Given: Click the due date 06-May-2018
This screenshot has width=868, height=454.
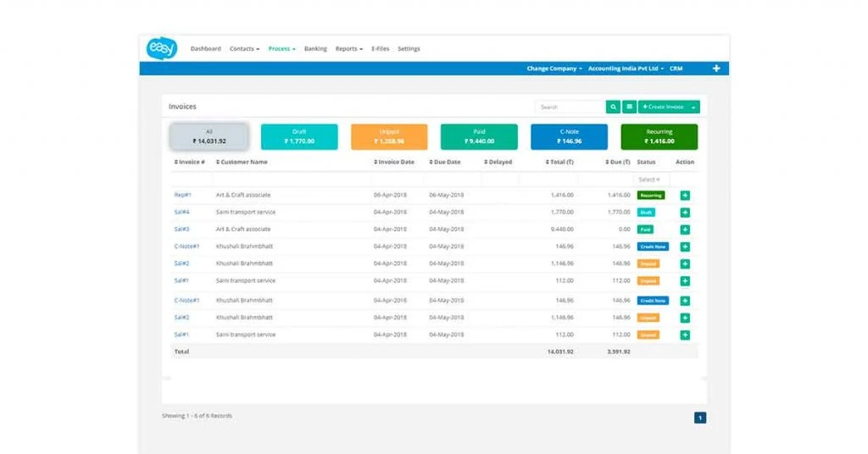Looking at the screenshot, I should point(446,195).
